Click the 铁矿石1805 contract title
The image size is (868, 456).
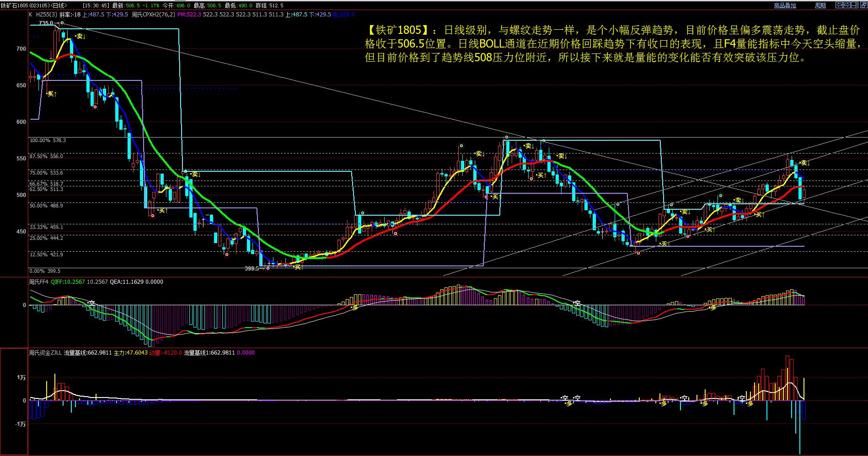pos(15,5)
